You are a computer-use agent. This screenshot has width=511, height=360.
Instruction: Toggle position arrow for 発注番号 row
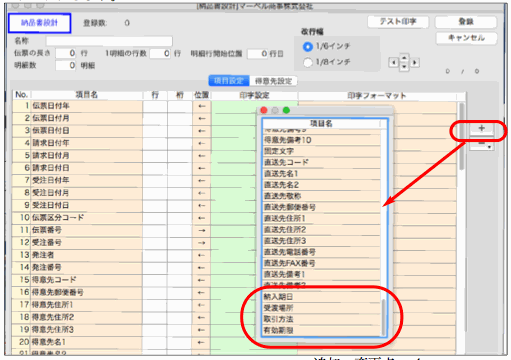point(202,268)
